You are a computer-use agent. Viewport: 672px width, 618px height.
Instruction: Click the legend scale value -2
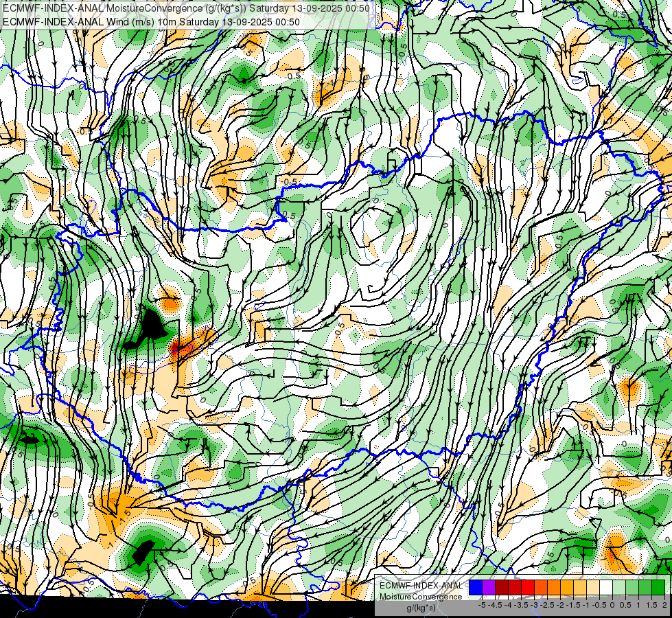tap(560, 605)
